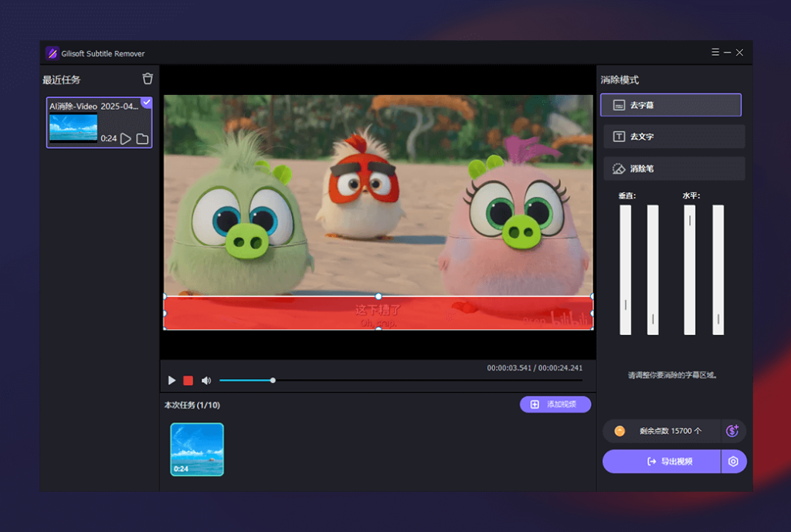Viewport: 791px width, 532px height.
Task: Open export settings gear next to 导出视频
Action: point(734,462)
